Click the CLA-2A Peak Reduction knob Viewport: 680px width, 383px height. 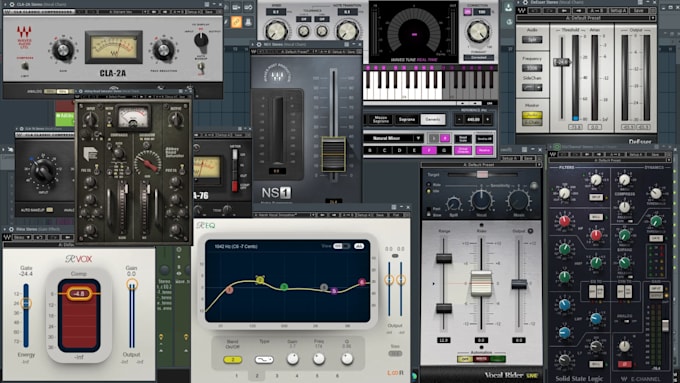163,50
